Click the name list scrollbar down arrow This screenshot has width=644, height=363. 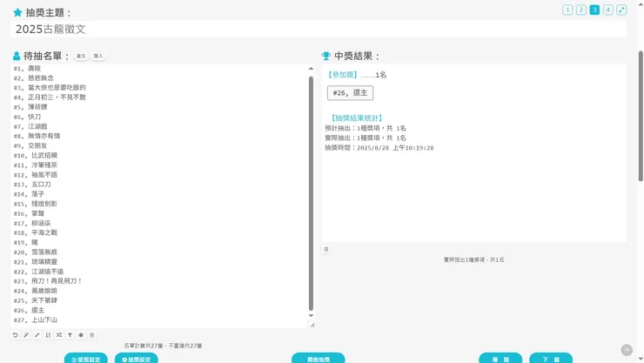[x=311, y=316]
